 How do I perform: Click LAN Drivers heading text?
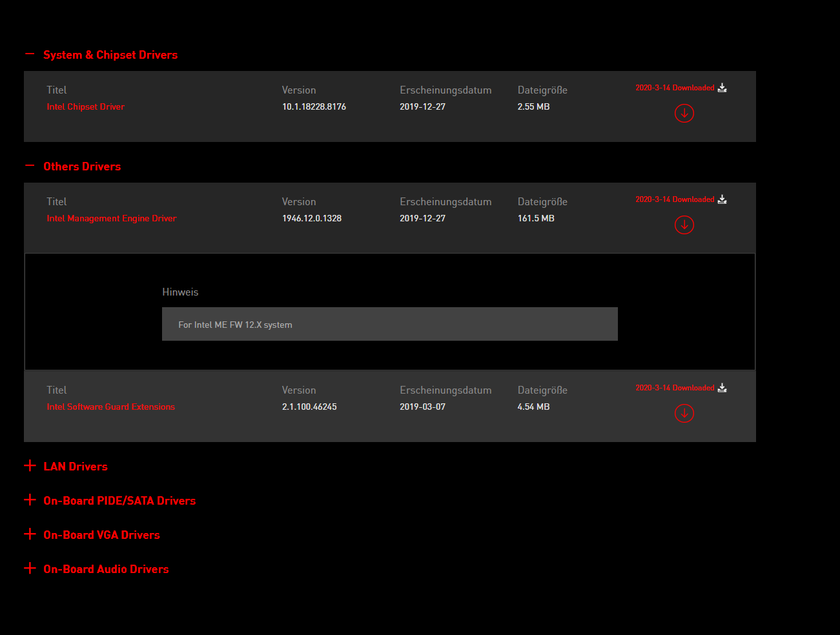pos(76,467)
